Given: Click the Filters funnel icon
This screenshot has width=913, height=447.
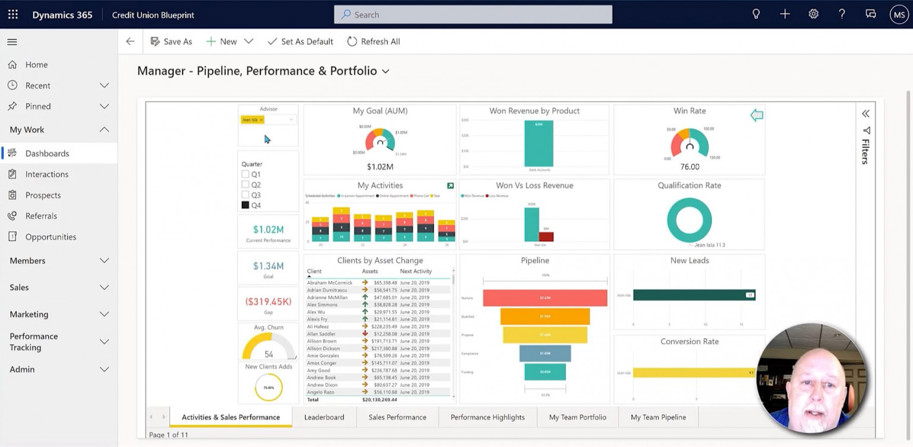Looking at the screenshot, I should [x=866, y=130].
